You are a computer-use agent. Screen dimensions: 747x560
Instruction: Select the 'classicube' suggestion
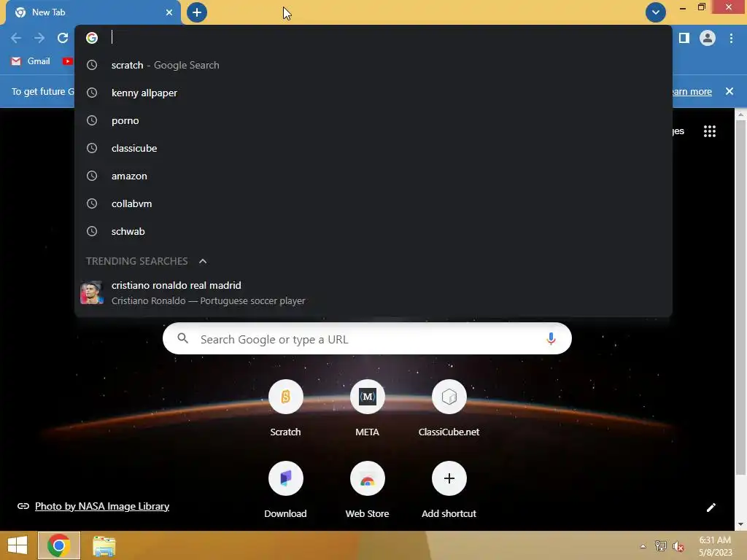coord(373,148)
